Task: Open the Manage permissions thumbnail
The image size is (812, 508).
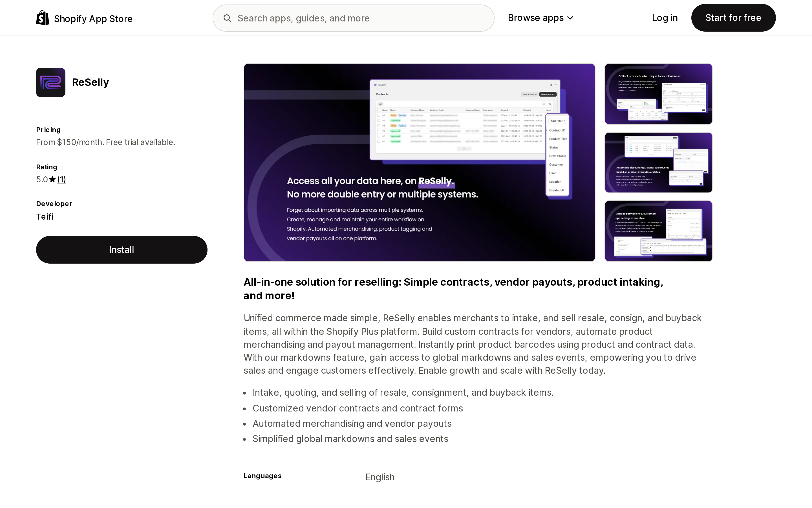Action: point(658,231)
